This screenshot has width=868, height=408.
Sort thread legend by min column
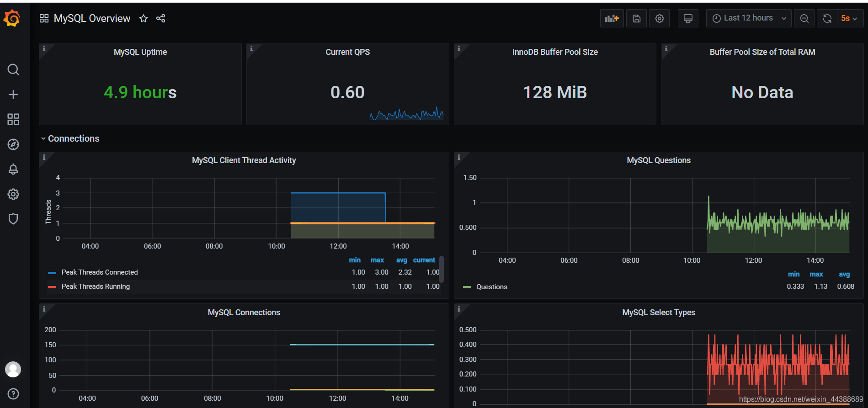[x=355, y=260]
